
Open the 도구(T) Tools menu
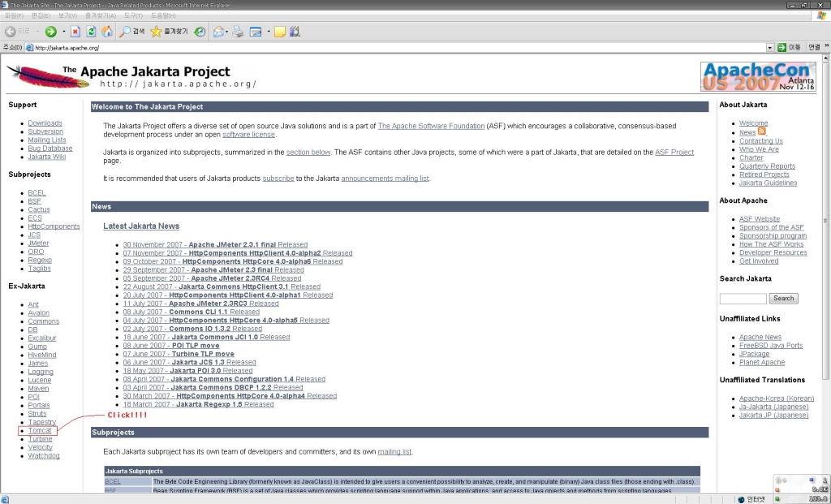click(x=134, y=16)
